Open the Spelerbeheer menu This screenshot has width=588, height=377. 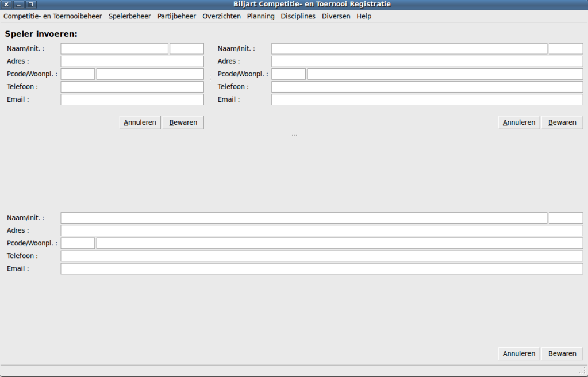tap(129, 16)
